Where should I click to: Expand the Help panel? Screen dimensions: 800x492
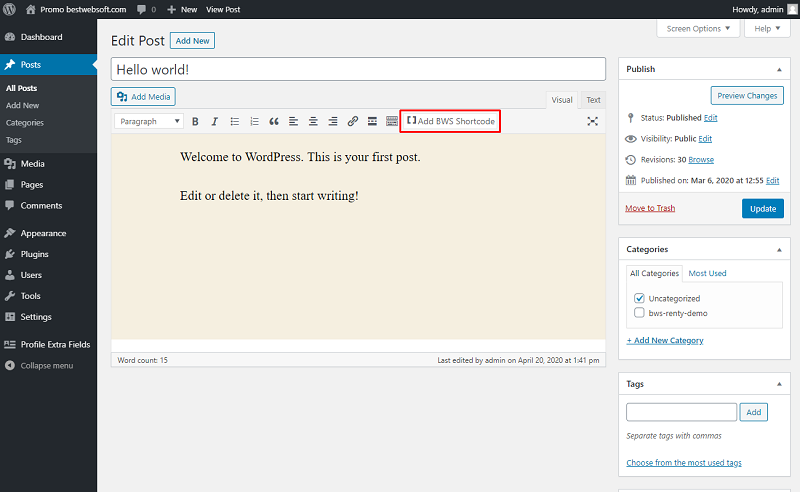(x=767, y=29)
